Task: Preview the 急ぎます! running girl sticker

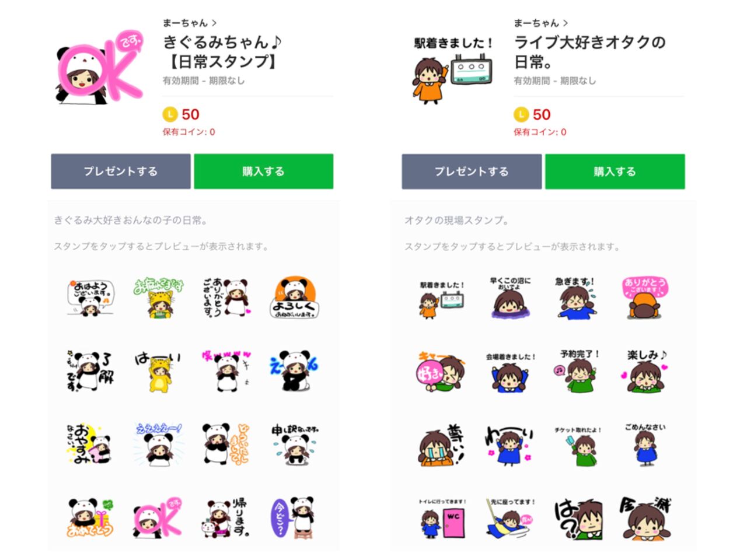Action: pos(576,297)
